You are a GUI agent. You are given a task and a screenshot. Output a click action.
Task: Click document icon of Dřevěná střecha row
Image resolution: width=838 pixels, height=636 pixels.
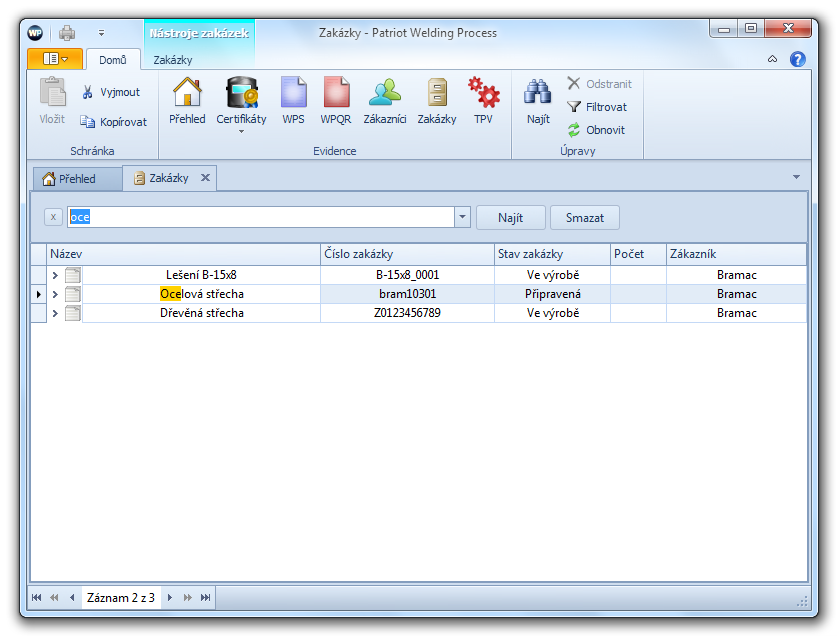pos(73,313)
